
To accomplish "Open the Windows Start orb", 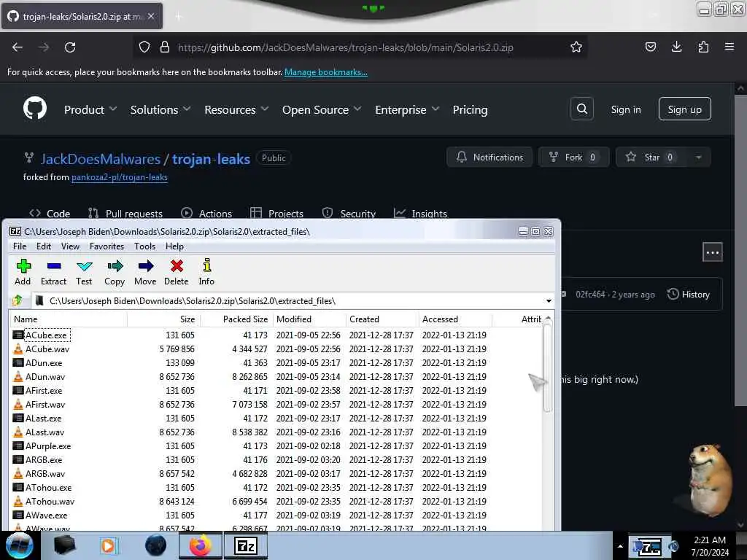I will click(x=19, y=545).
